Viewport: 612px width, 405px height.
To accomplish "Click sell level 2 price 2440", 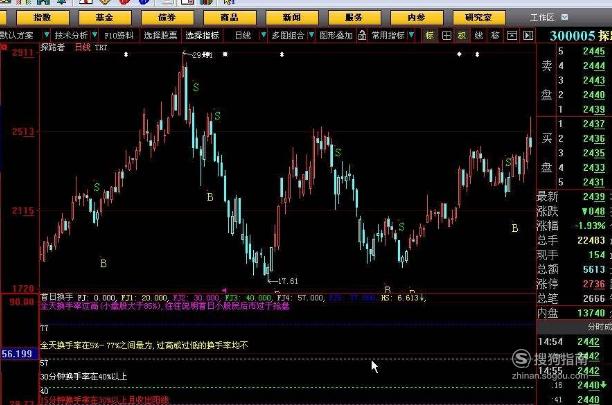I will pos(594,95).
